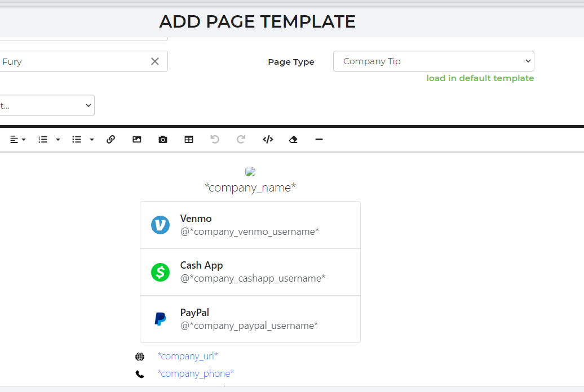584x392 pixels.
Task: Click the insert link icon
Action: click(x=110, y=140)
